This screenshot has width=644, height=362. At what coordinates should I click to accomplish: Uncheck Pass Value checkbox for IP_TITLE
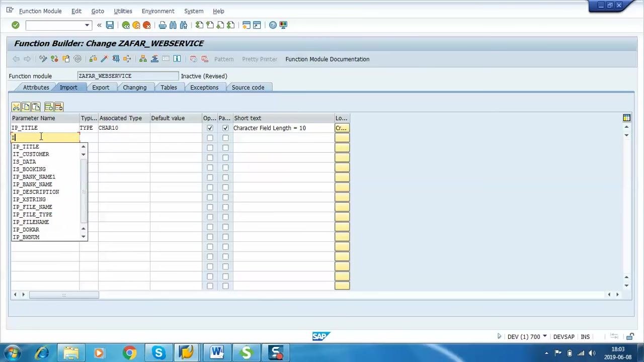click(225, 128)
